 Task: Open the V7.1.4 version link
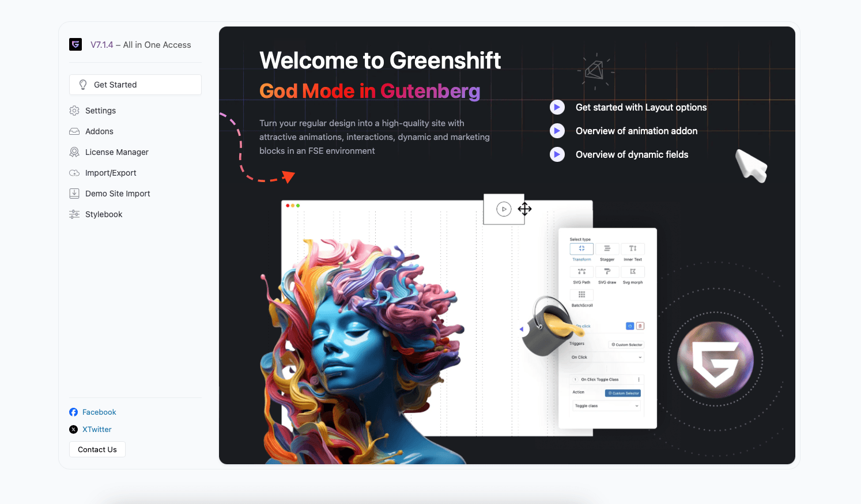102,45
